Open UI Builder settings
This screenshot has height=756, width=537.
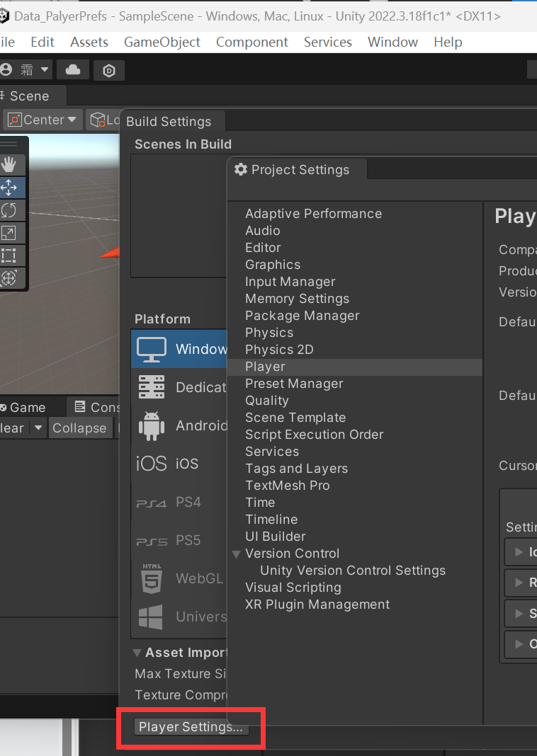point(276,537)
